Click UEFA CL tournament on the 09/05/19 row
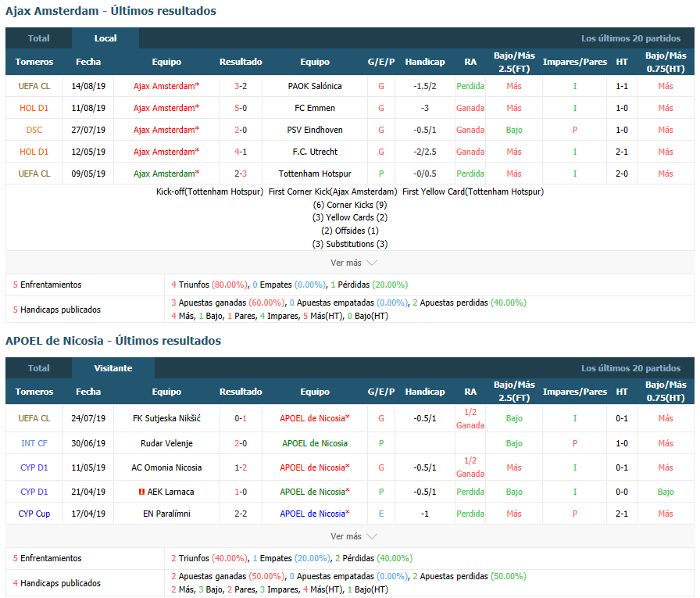The image size is (700, 598). 34,174
